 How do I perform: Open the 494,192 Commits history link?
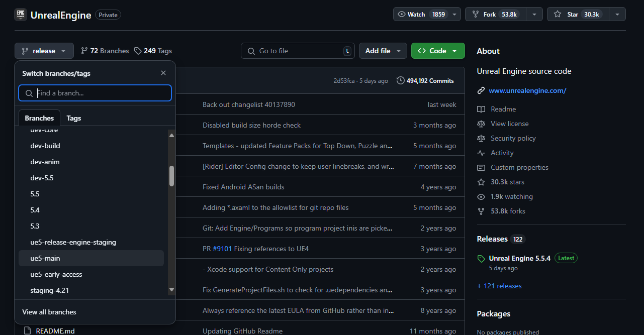[x=425, y=80]
